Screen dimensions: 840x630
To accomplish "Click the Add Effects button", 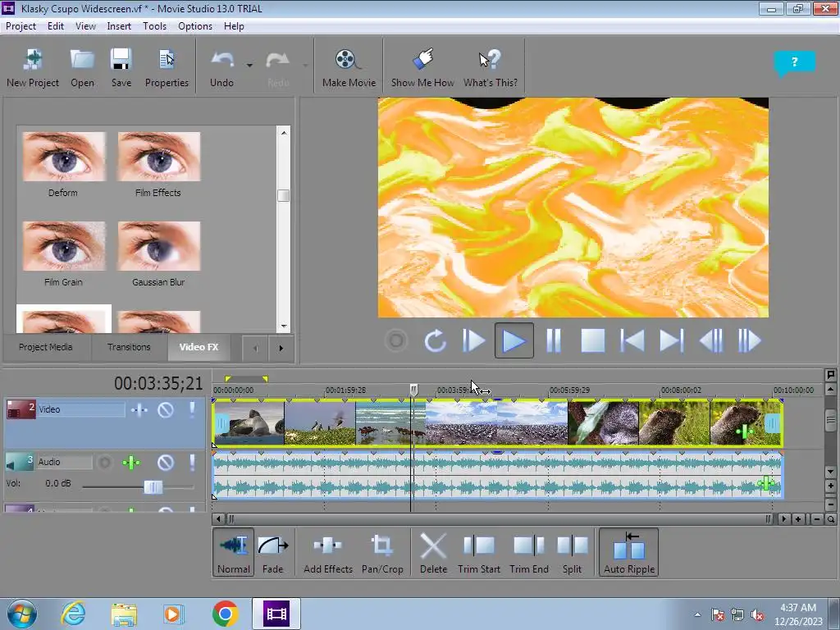I will (x=328, y=552).
